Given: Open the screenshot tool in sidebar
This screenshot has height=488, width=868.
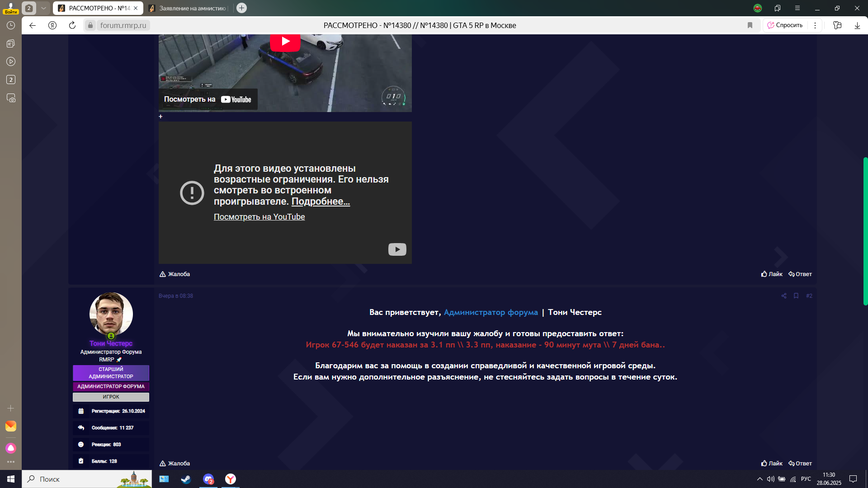Looking at the screenshot, I should 11,98.
